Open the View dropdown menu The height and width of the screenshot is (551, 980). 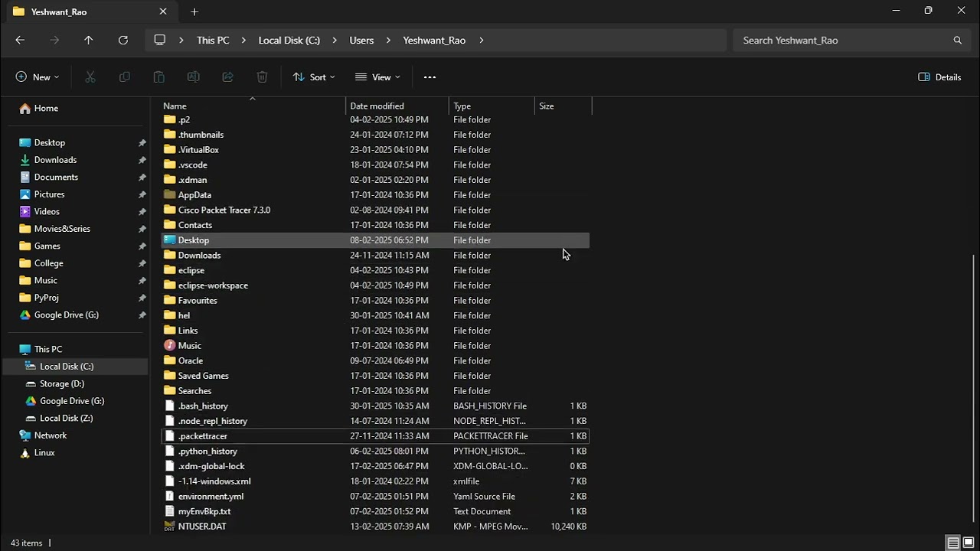[x=377, y=77]
